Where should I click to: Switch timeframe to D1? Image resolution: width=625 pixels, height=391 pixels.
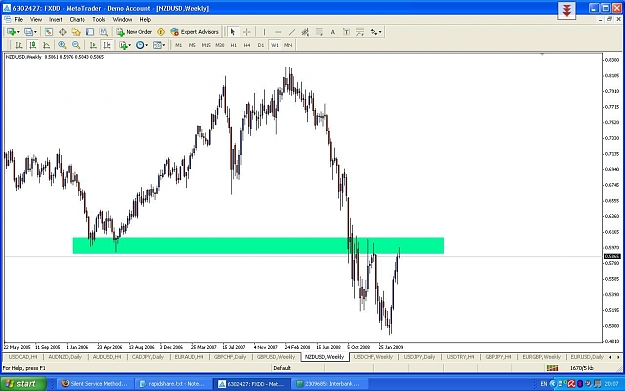click(x=261, y=45)
